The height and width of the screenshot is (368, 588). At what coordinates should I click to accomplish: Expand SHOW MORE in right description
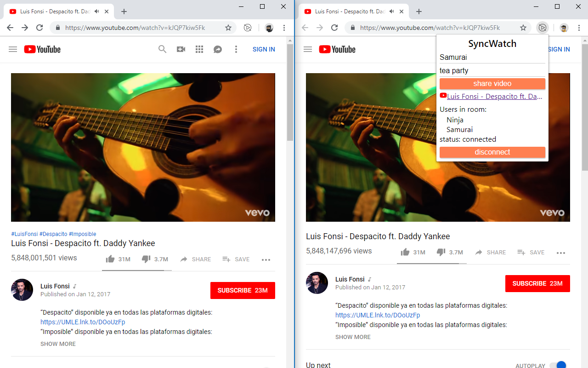[x=353, y=337]
